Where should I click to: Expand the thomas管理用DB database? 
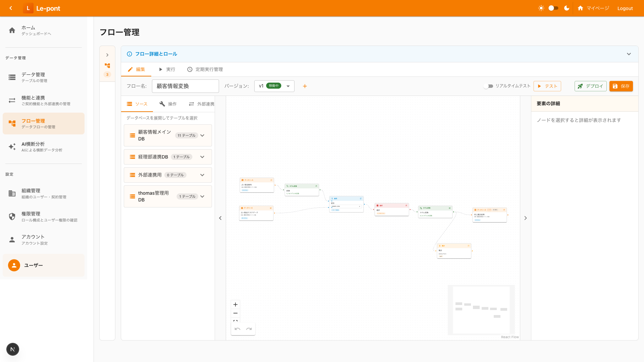point(168,196)
